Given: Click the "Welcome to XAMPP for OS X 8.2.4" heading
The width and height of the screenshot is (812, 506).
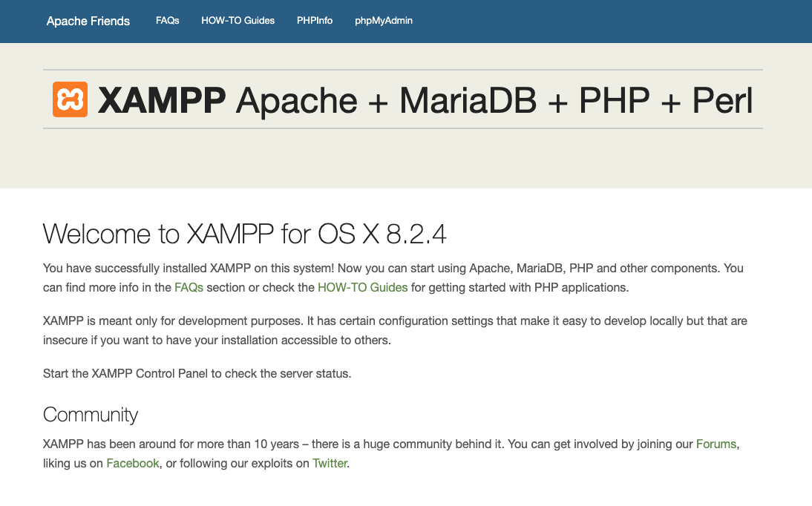Looking at the screenshot, I should point(245,234).
